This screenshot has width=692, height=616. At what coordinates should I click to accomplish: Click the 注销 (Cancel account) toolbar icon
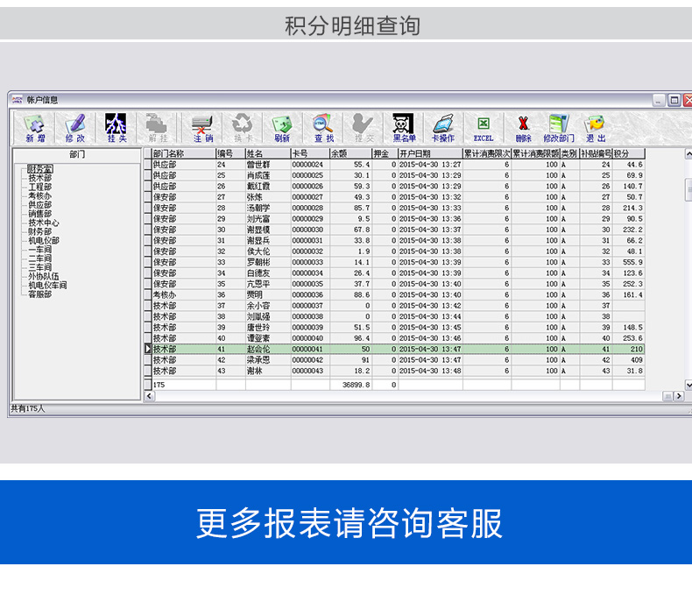202,127
